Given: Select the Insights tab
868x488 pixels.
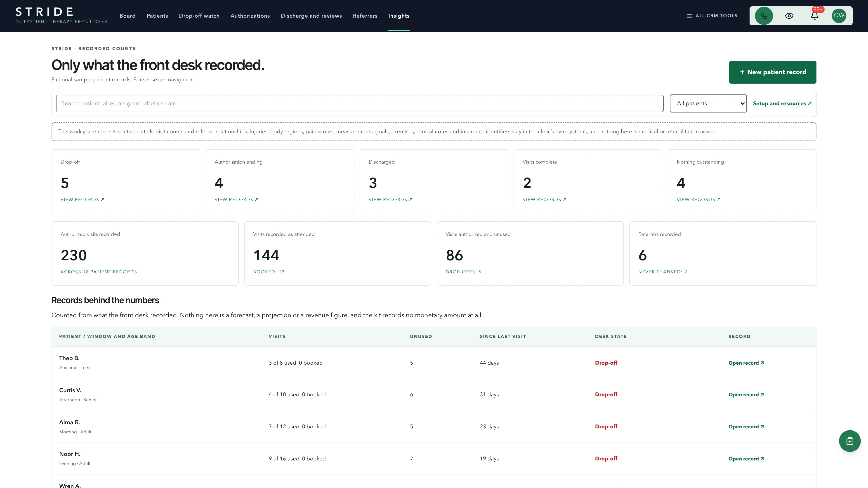Looking at the screenshot, I should click(x=399, y=16).
